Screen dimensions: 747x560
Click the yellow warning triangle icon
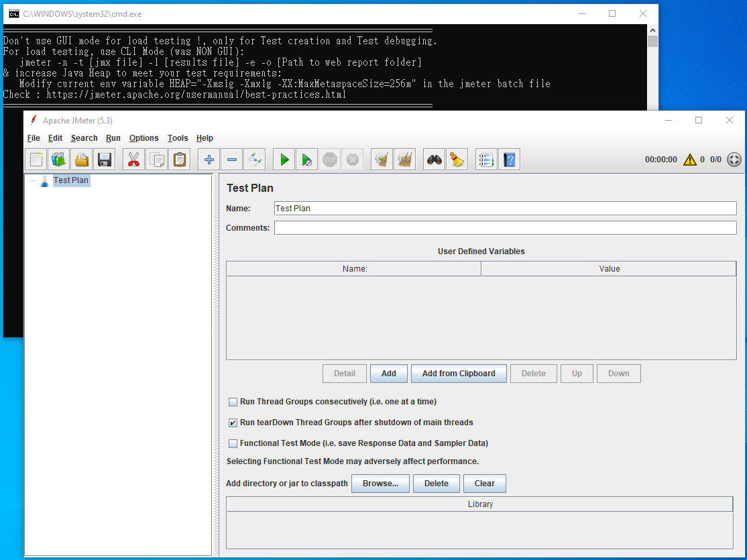click(690, 160)
